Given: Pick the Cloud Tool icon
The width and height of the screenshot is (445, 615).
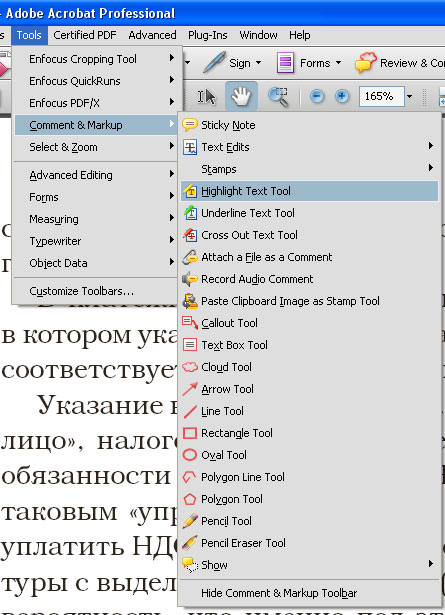Looking at the screenshot, I should [x=190, y=367].
